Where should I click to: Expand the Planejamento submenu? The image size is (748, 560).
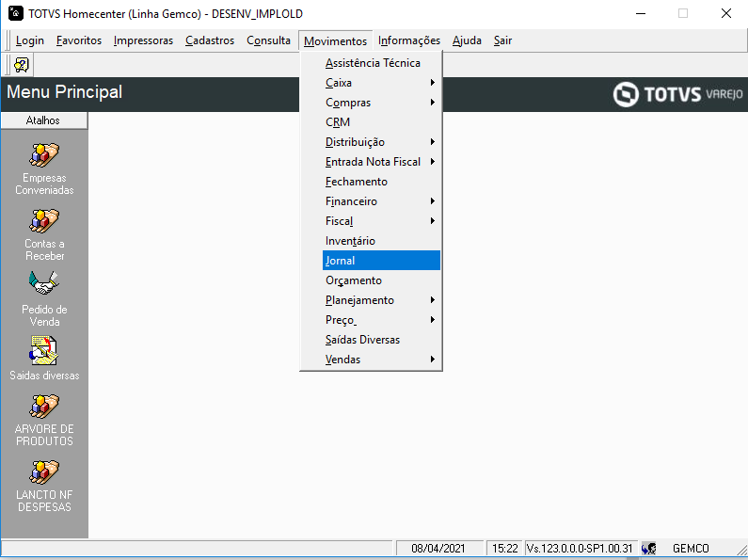pyautogui.click(x=381, y=300)
